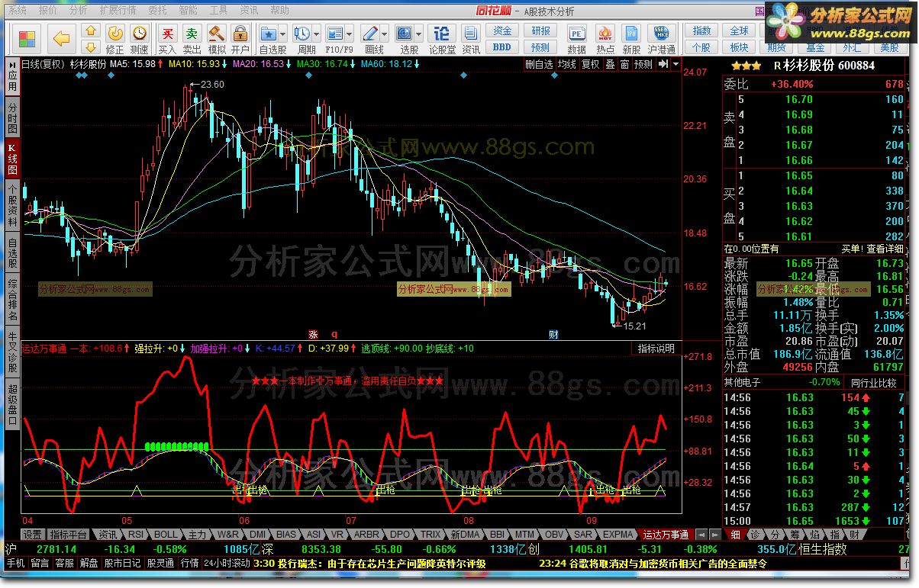Select the EXPMA indicator tab
The height and width of the screenshot is (588, 919).
(x=618, y=535)
